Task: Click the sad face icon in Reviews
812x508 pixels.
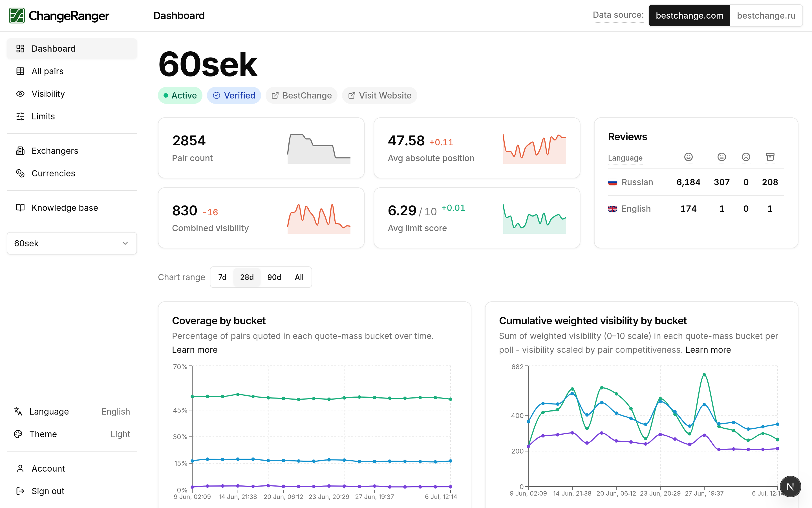Action: coord(745,157)
